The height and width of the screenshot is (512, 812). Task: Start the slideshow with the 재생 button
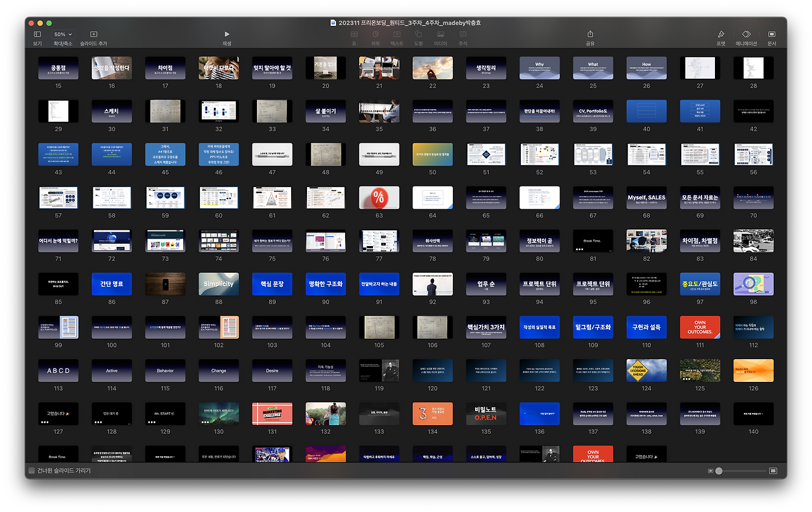click(x=226, y=34)
